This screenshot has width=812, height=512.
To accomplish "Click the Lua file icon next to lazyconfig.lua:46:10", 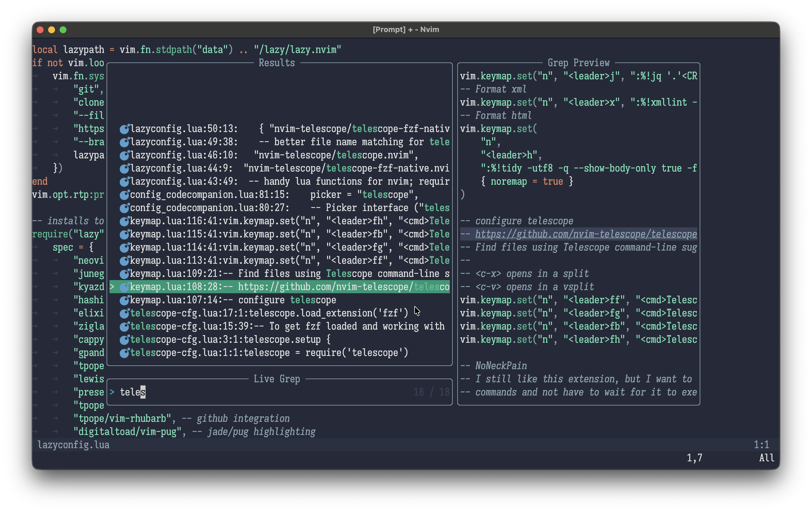I will pyautogui.click(x=124, y=155).
